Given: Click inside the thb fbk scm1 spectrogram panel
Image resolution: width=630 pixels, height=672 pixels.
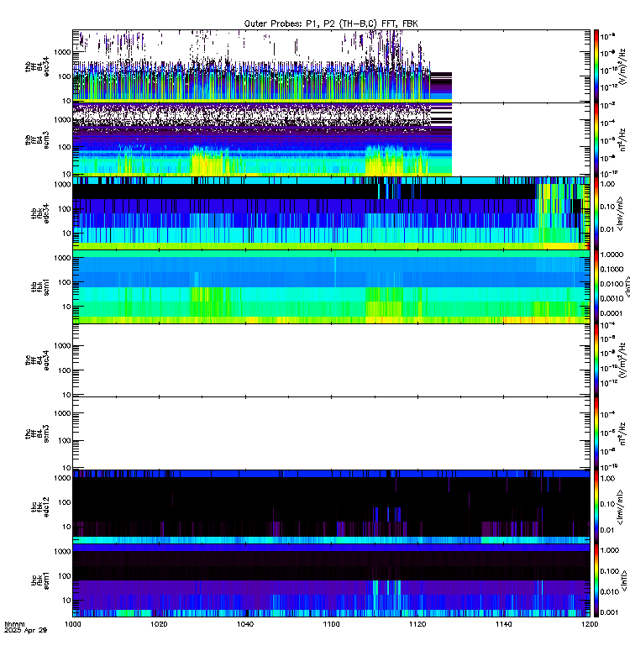Looking at the screenshot, I should click(x=331, y=286).
